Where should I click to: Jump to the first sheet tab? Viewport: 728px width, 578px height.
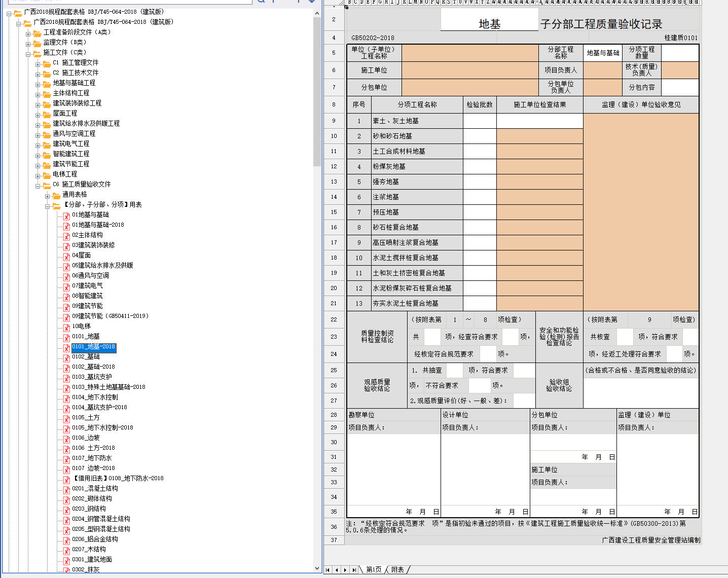click(328, 570)
